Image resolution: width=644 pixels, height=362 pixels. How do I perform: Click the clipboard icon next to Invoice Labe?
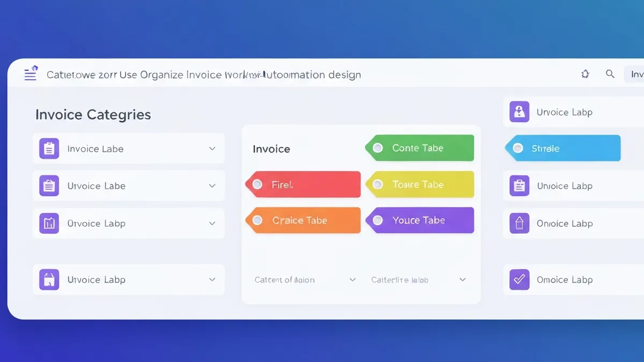(x=49, y=149)
